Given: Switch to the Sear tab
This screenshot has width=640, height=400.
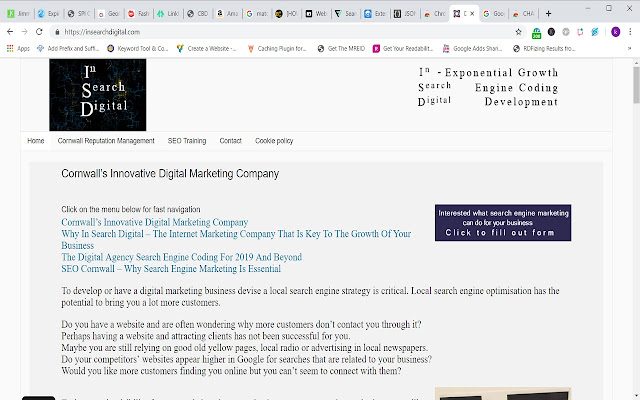Looking at the screenshot, I should 346,13.
